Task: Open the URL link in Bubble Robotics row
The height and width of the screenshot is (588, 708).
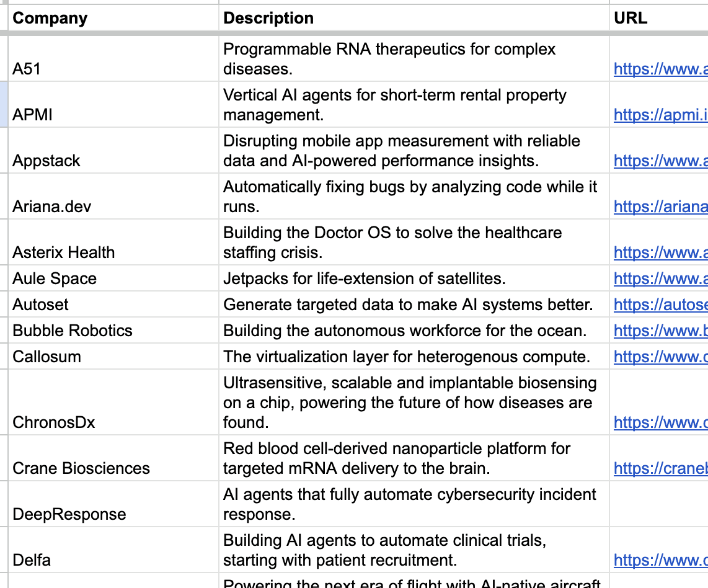Action: tap(661, 330)
